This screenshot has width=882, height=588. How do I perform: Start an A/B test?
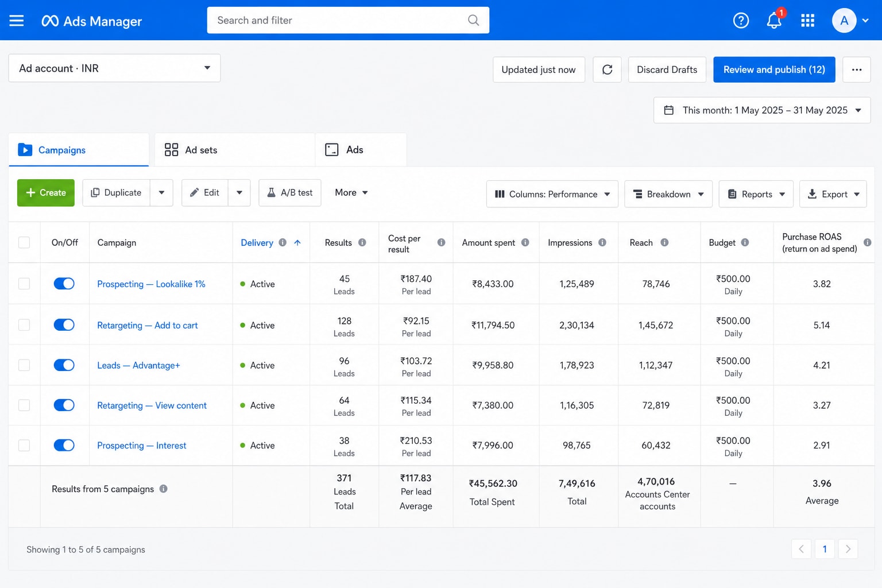coord(290,193)
